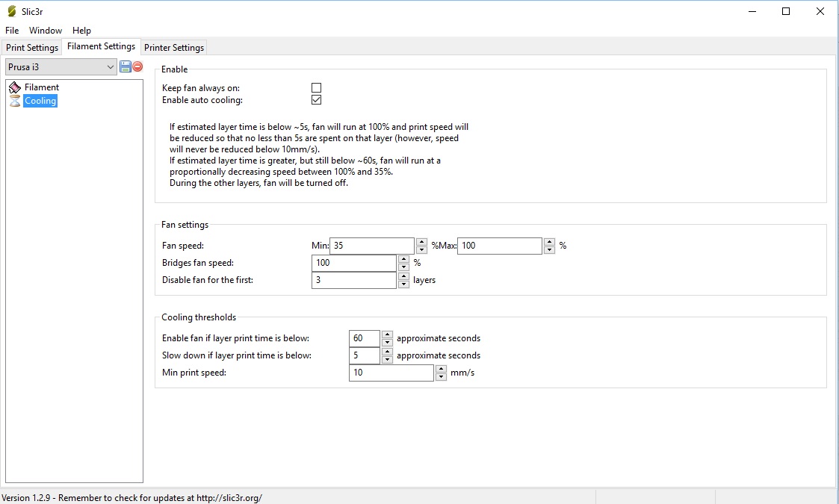Select the Filament spool icon in the sidebar
This screenshot has height=504, width=839.
[15, 87]
